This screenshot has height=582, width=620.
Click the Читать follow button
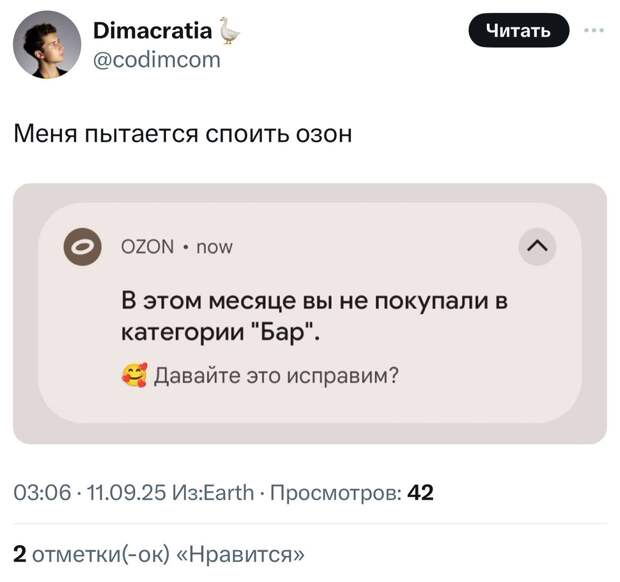519,30
